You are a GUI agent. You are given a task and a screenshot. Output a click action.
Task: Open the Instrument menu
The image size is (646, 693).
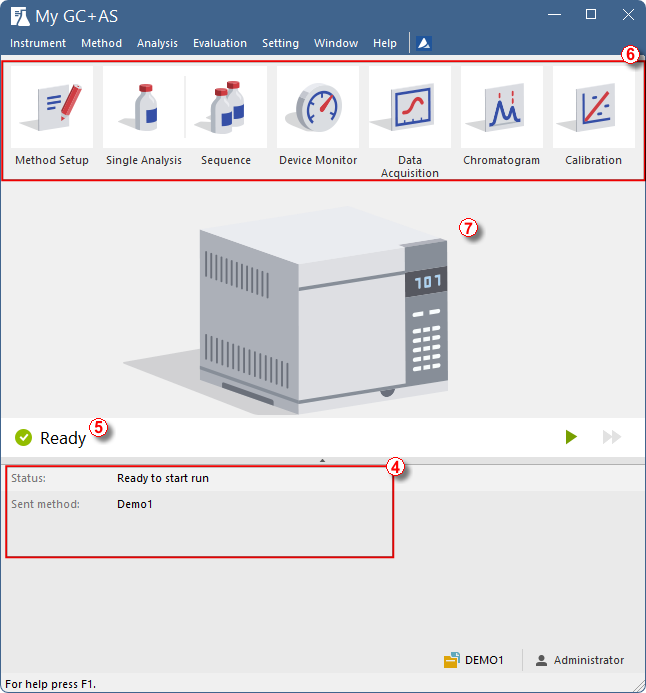(x=38, y=43)
